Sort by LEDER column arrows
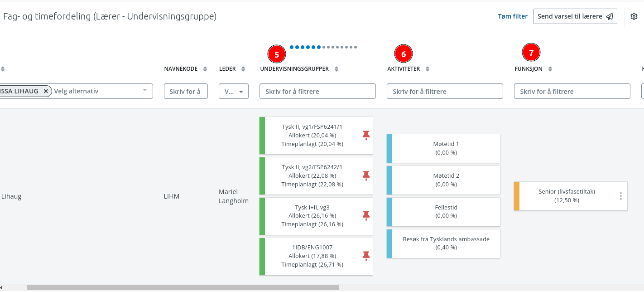Image resolution: width=644 pixels, height=292 pixels. click(243, 69)
